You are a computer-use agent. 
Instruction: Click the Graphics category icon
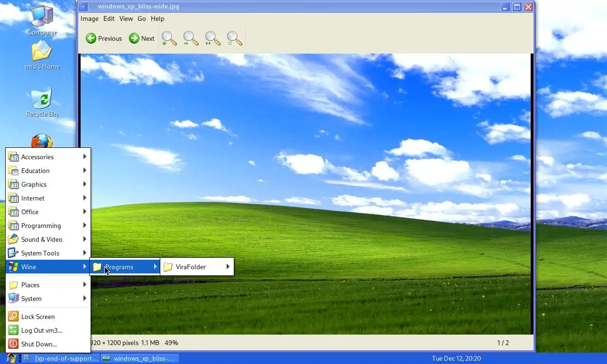(x=13, y=184)
